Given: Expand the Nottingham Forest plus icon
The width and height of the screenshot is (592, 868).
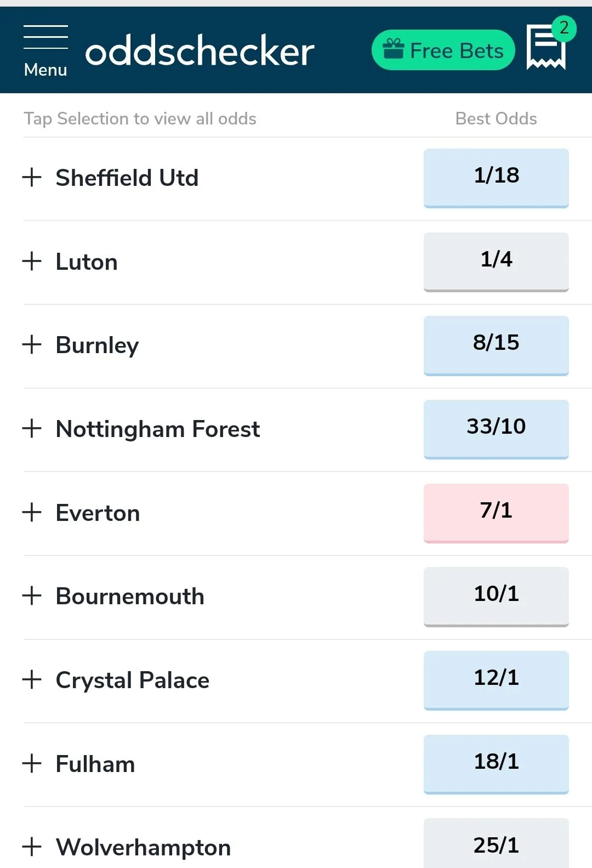Looking at the screenshot, I should point(32,428).
